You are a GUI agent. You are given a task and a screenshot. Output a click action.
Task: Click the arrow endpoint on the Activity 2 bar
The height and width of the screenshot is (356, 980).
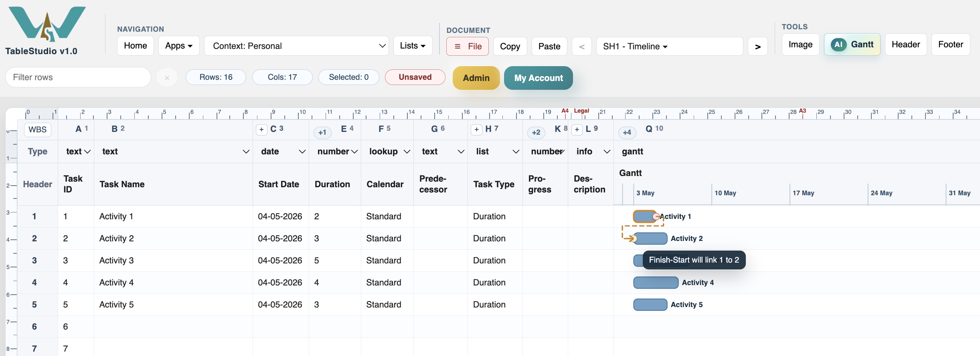[x=633, y=239]
